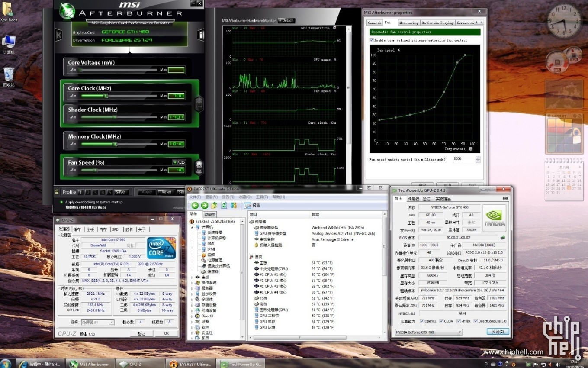Image resolution: width=588 pixels, height=368 pixels.
Task: Select Afterburner profile slot 1
Action: pos(80,192)
